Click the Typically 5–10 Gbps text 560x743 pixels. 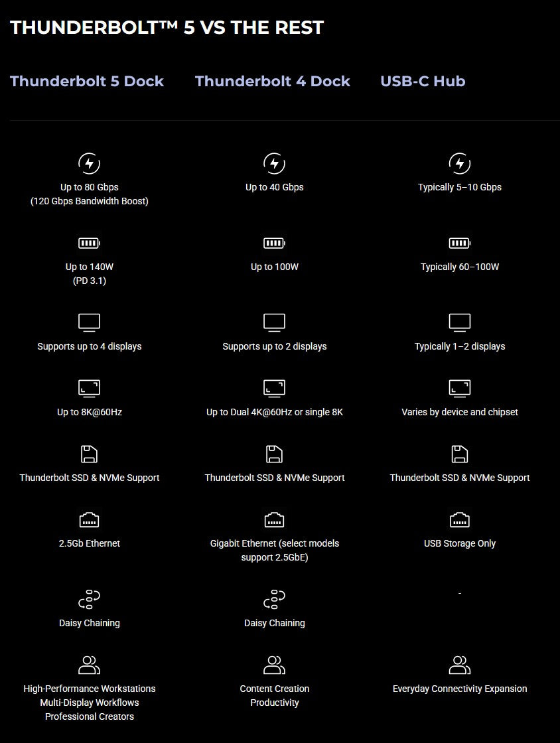point(460,187)
